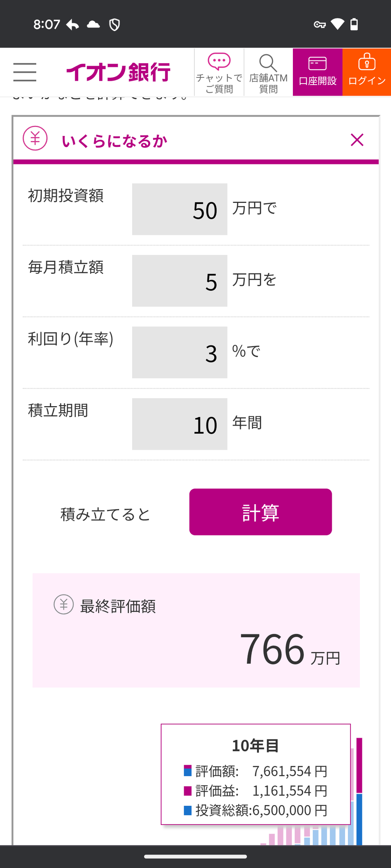Tap the VPN key status icon
This screenshot has height=868, width=391.
(x=320, y=25)
